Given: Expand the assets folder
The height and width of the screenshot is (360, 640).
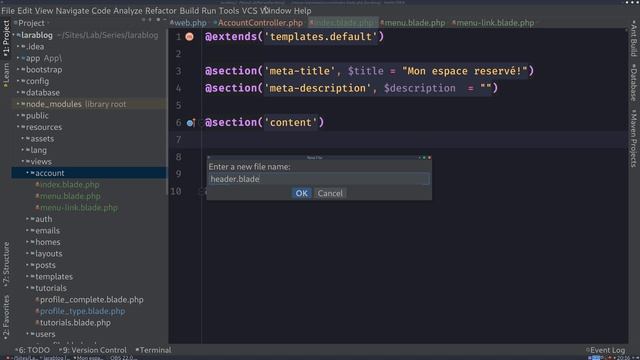Looking at the screenshot, I should [23, 139].
